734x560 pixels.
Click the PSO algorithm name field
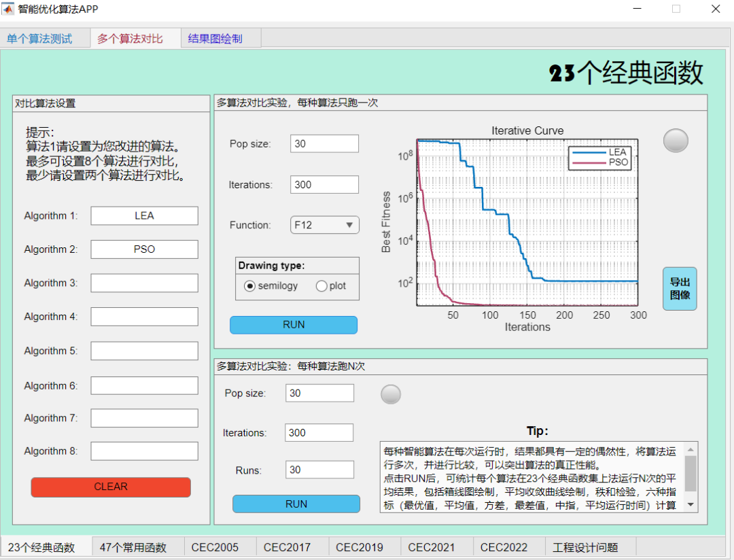click(144, 249)
